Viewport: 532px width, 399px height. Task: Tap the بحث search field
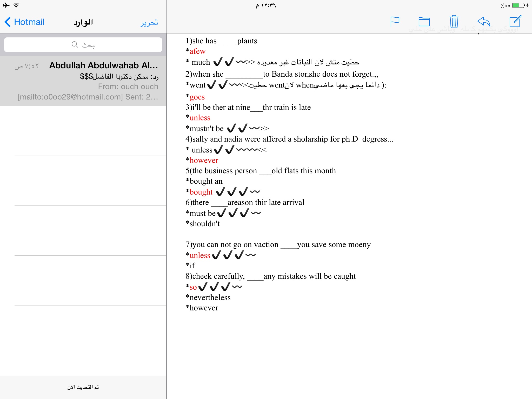pyautogui.click(x=83, y=45)
